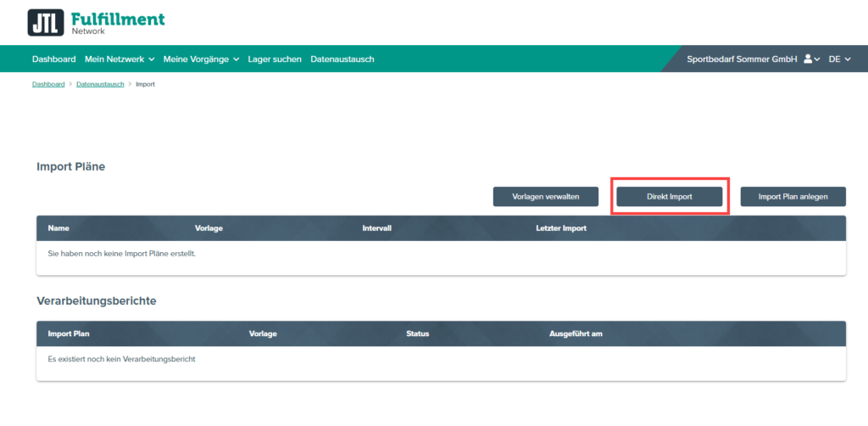Click the 'Sie haben noch keine Import Pläne erstellt.' text
The height and width of the screenshot is (426, 868).
(122, 254)
